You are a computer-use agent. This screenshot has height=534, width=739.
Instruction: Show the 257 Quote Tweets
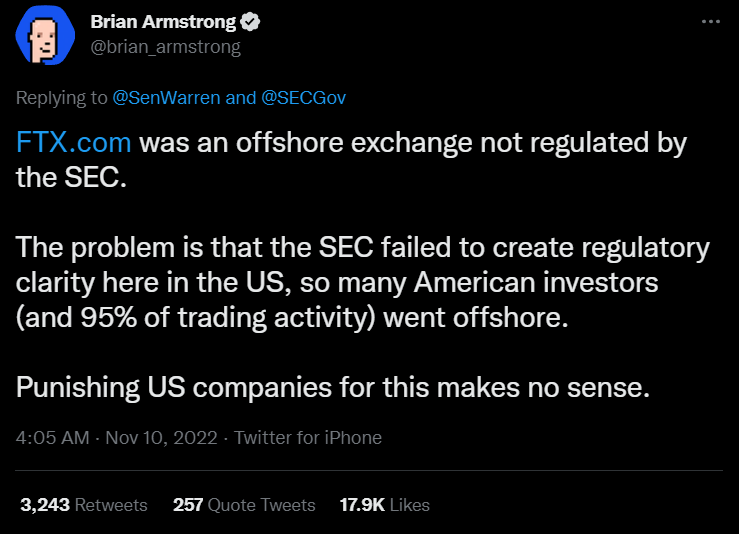[x=244, y=505]
